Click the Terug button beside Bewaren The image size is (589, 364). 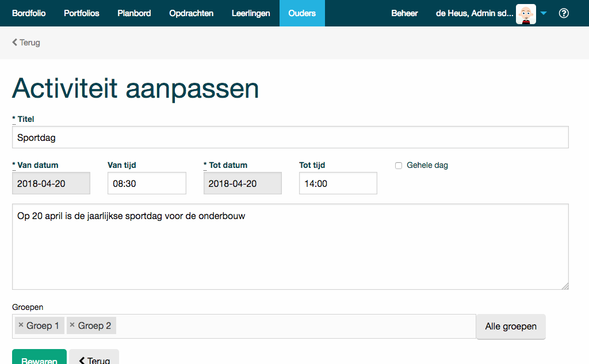click(x=94, y=357)
